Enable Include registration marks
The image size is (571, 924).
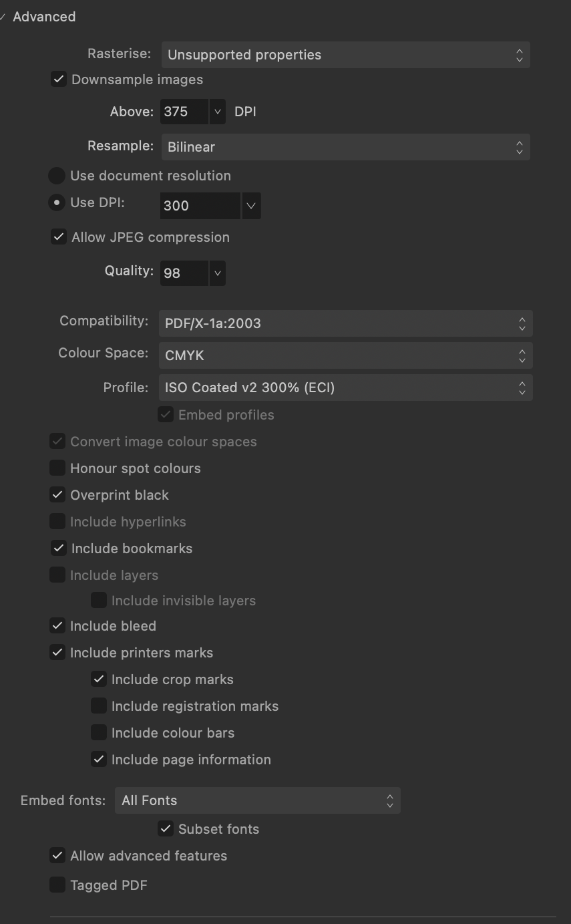click(99, 706)
